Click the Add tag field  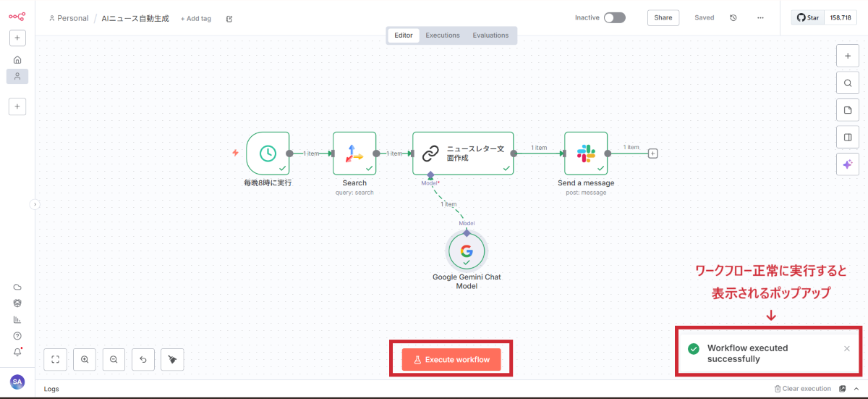click(x=196, y=18)
